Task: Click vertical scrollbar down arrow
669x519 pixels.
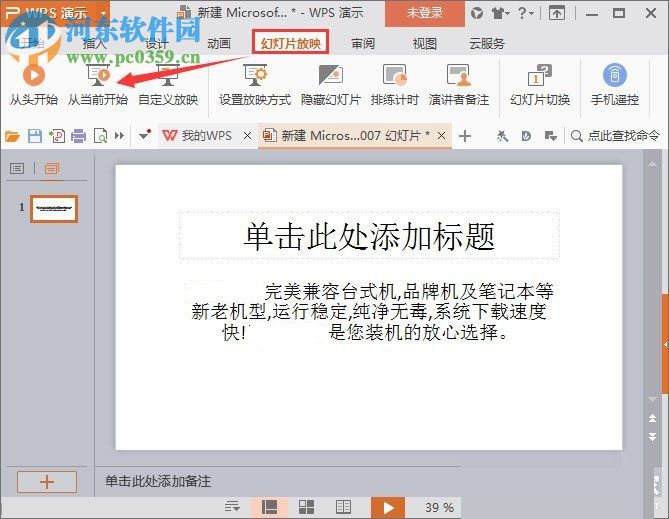Action: [x=652, y=399]
